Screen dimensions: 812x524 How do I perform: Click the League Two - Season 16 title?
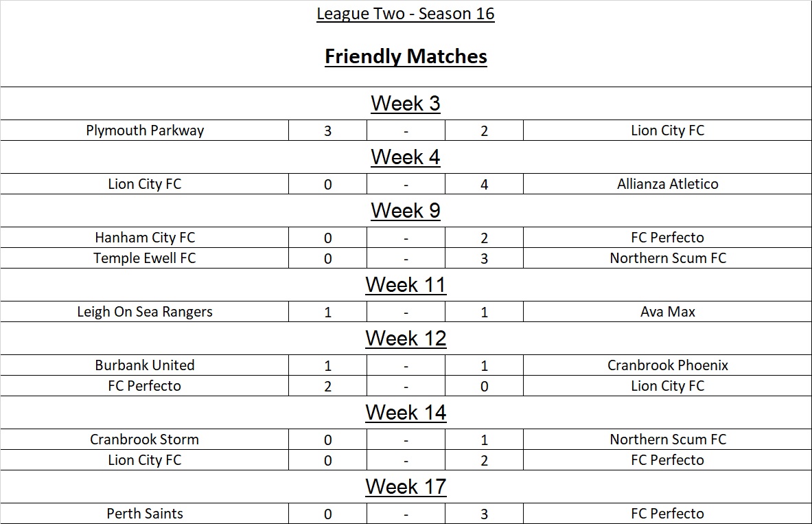pos(405,14)
